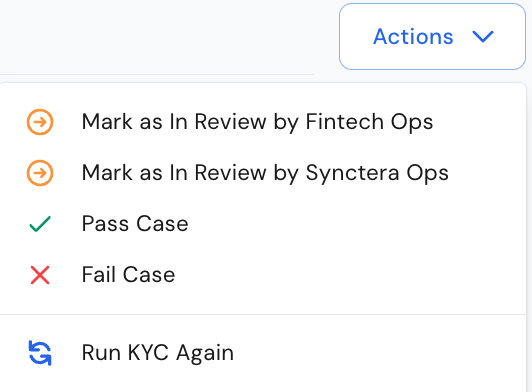Click the 'Mark as In Review' text for Fintech
Viewport: 532px width, 392px height.
click(x=174, y=122)
